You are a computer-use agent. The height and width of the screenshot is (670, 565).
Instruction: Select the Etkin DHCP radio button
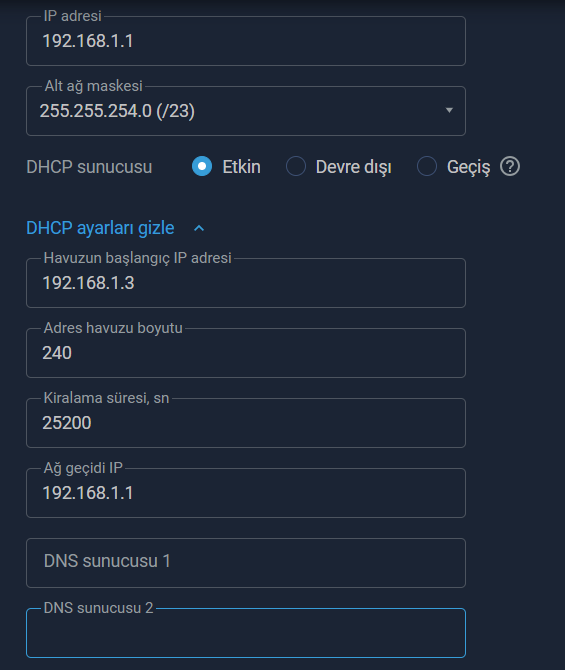coord(202,166)
